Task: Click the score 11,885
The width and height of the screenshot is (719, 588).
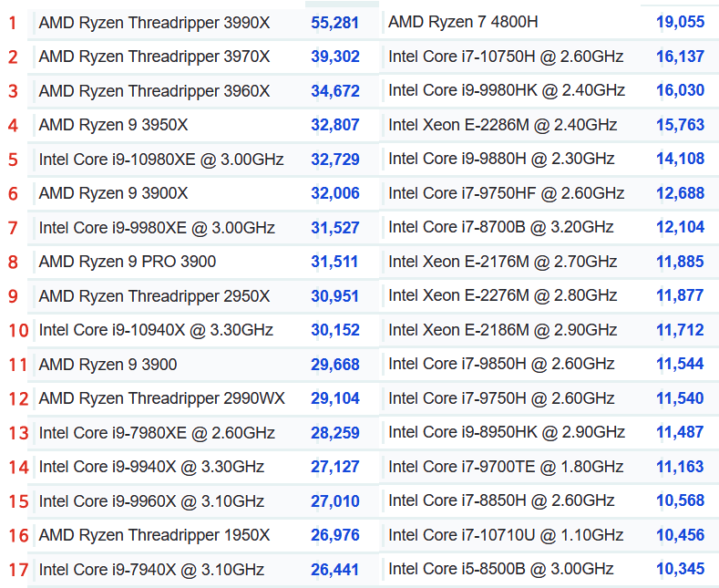Action: pyautogui.click(x=680, y=261)
